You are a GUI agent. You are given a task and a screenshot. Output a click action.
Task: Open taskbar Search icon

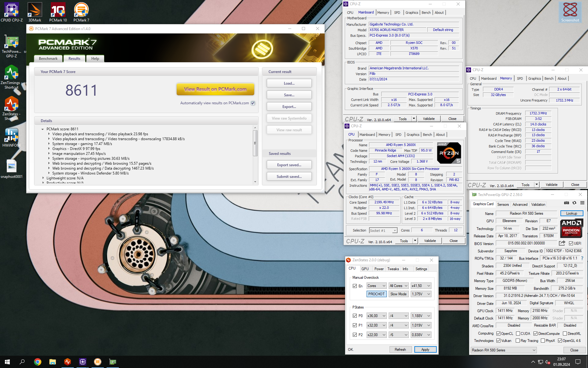coord(22,362)
